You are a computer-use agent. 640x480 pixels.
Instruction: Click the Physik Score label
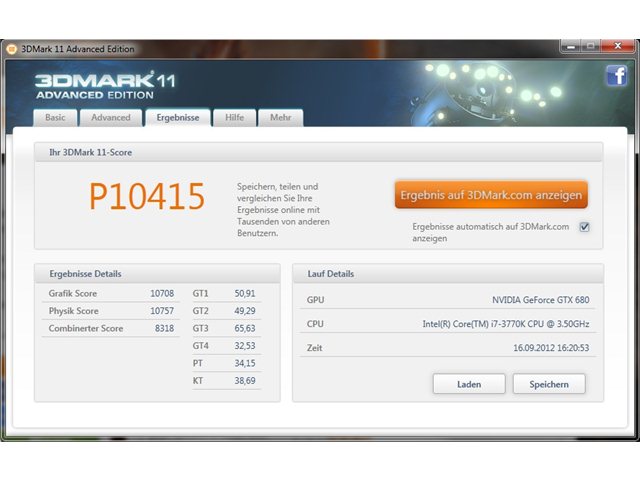73,311
